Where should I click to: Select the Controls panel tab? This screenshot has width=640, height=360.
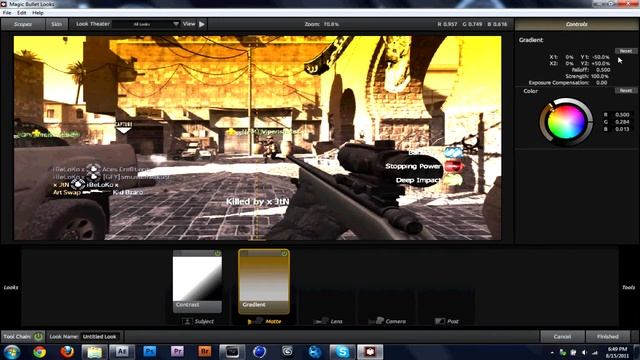tap(576, 24)
